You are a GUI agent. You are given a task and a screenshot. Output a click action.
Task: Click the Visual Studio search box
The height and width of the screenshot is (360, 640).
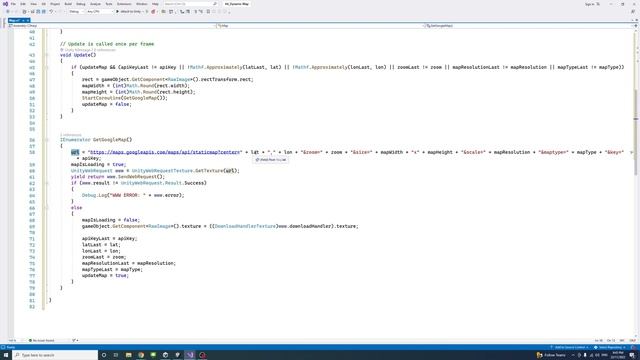click(x=190, y=4)
